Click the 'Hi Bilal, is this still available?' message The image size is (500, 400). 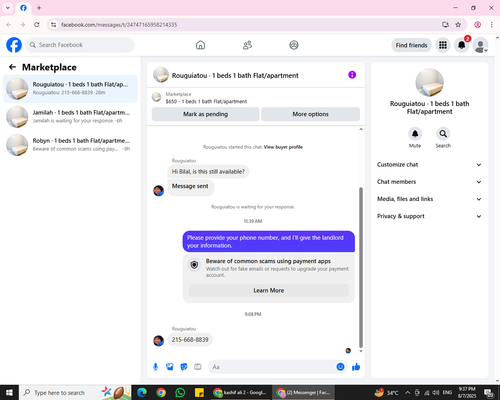click(x=208, y=172)
